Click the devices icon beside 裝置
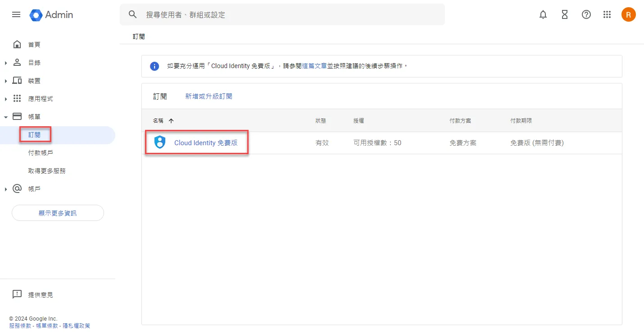Screen dimensions: 644x335 17,80
